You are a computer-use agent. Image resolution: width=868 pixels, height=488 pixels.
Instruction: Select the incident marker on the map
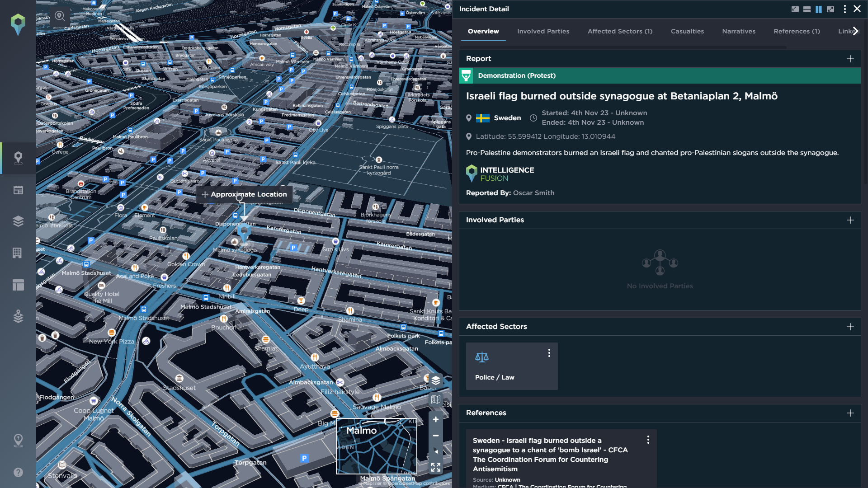click(244, 233)
